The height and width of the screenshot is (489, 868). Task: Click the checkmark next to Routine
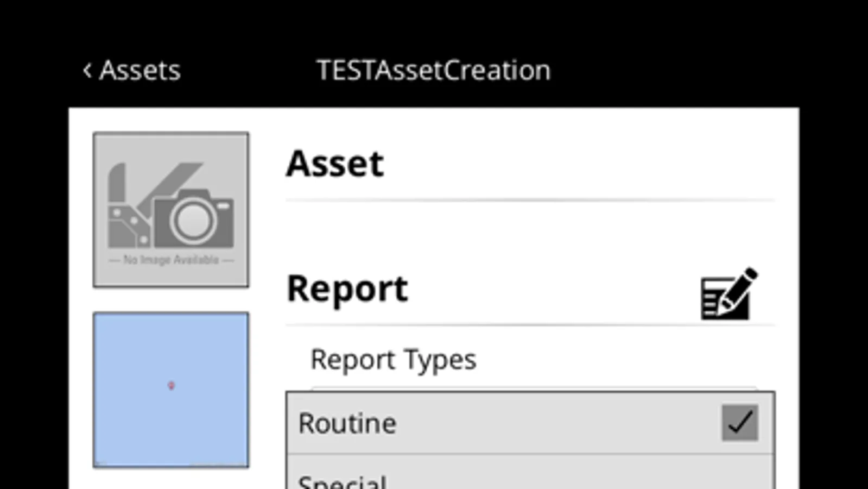click(x=739, y=423)
